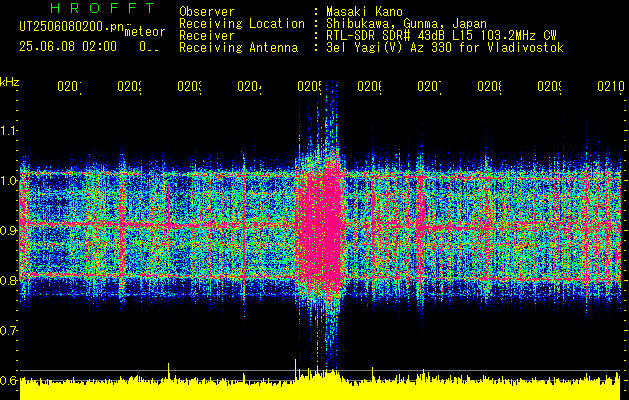The image size is (629, 400).
Task: Click the kHz axis unit label
Action: pyautogui.click(x=9, y=82)
